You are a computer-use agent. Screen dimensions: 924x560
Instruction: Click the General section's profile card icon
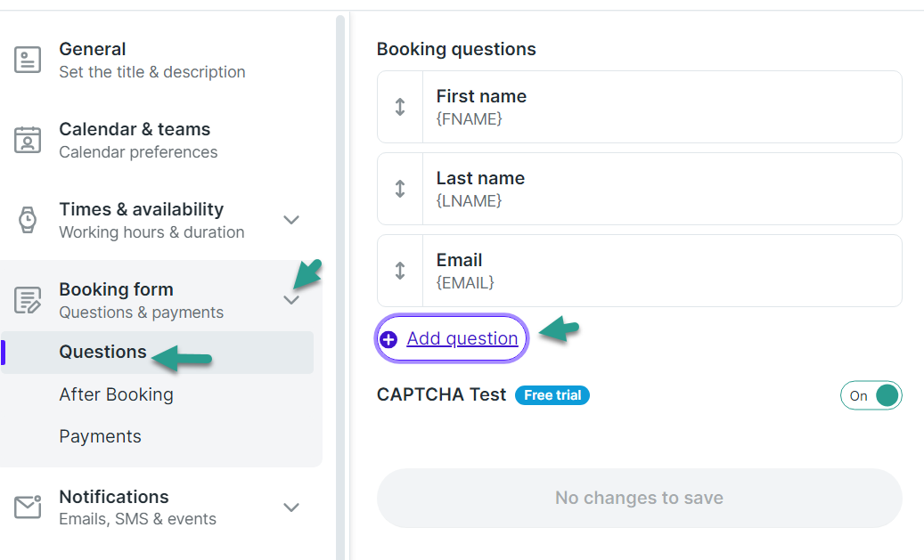28,60
